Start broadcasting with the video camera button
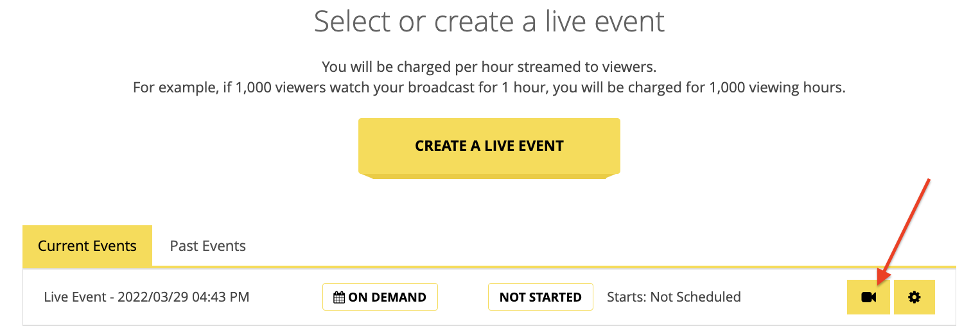 coord(868,297)
